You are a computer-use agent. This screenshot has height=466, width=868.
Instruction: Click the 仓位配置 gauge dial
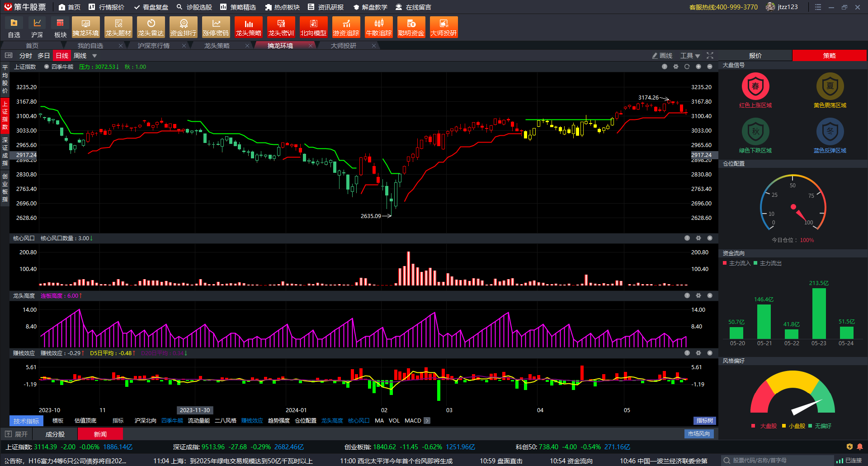(793, 204)
